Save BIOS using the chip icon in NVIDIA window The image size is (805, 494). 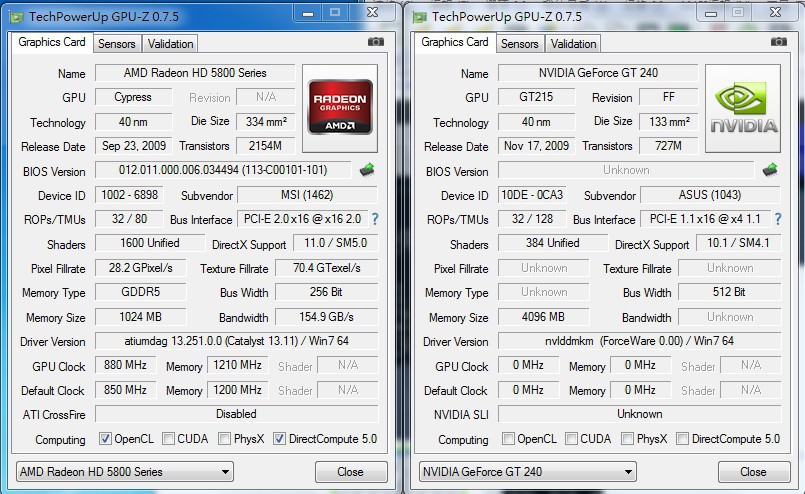(770, 169)
